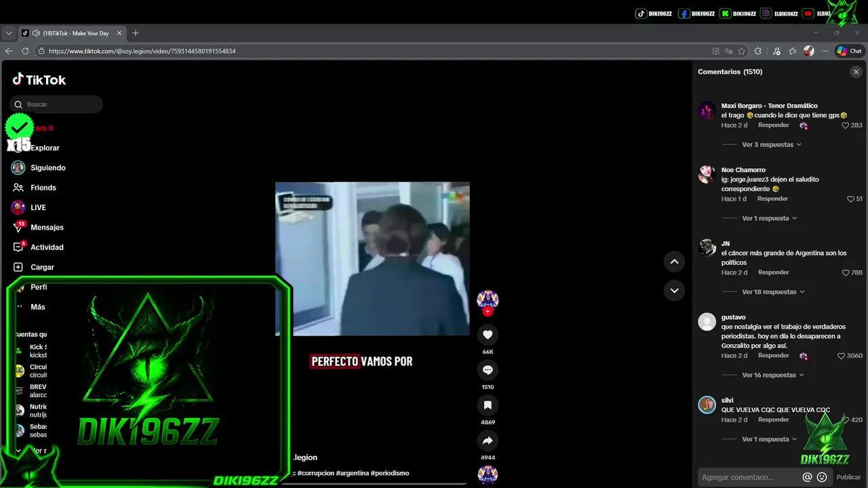
Task: View site information via the lock icon
Action: point(41,51)
